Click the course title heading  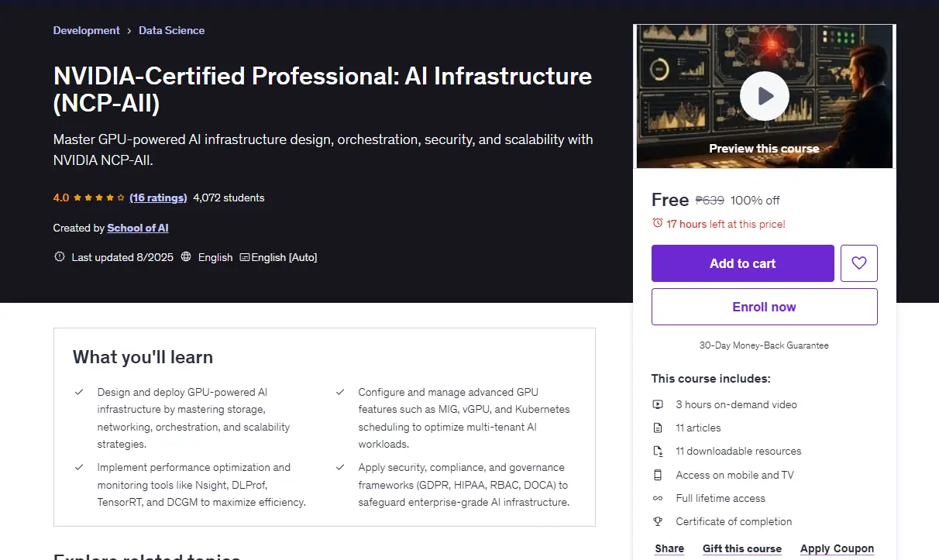322,89
